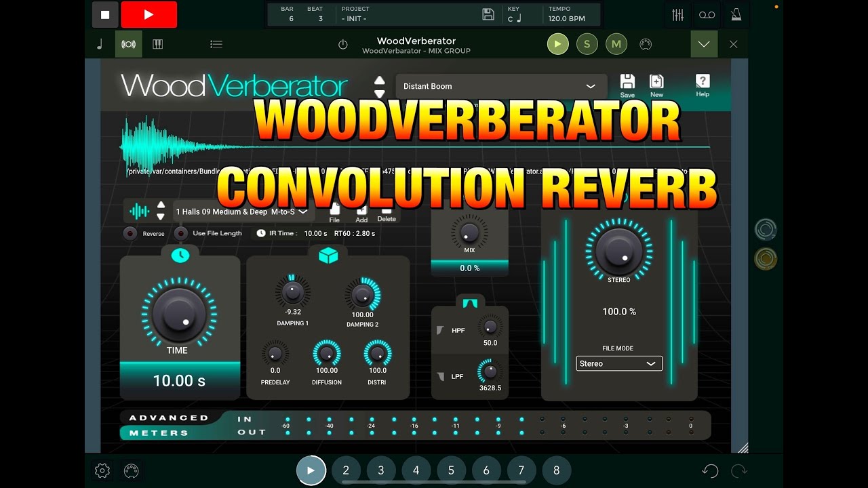Viewport: 868px width, 488px height.
Task: Select previous preset with up arrow
Action: click(380, 80)
